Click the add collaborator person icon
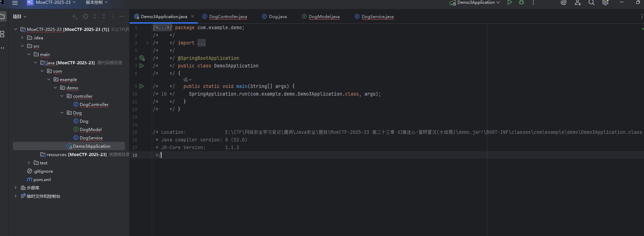 (578, 3)
